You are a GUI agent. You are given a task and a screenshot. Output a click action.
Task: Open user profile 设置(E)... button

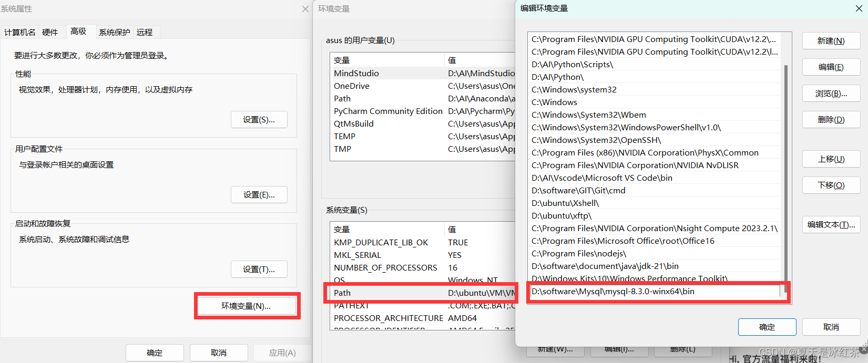click(259, 194)
